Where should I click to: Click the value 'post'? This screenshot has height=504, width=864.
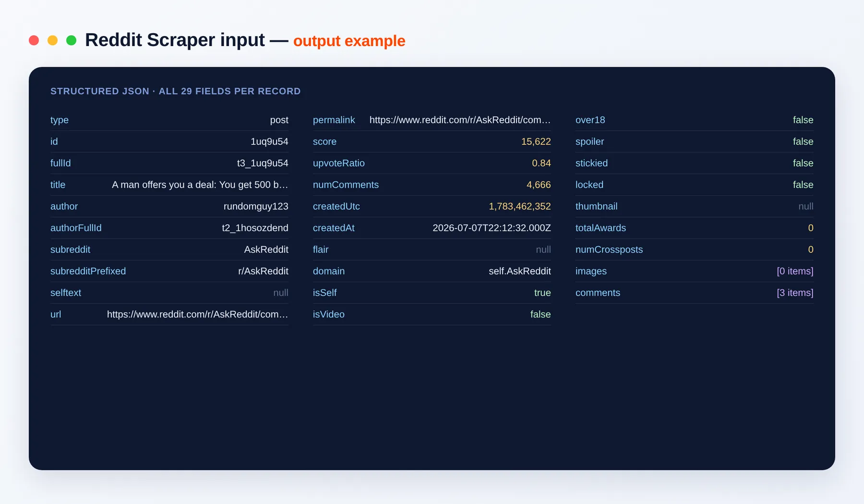coord(279,120)
